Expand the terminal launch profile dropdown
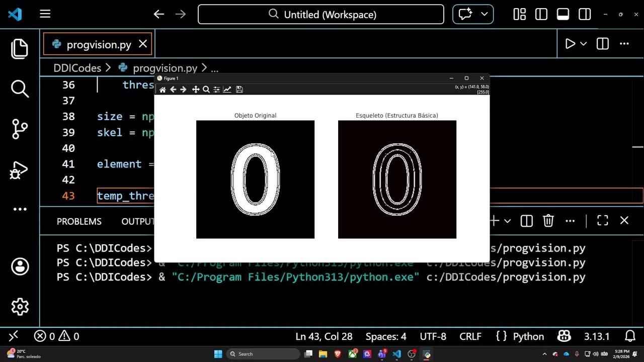 pos(508,221)
